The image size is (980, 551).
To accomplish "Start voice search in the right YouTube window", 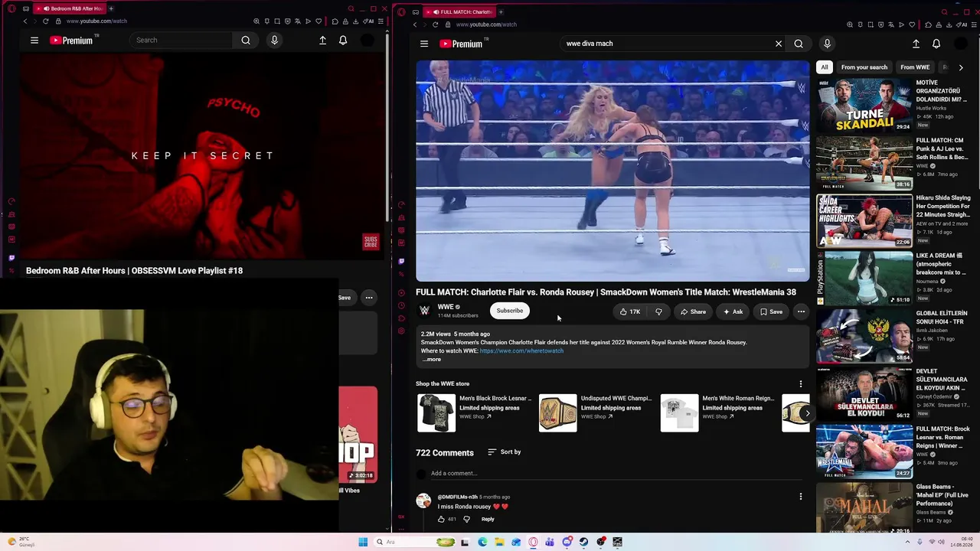I will click(x=827, y=44).
